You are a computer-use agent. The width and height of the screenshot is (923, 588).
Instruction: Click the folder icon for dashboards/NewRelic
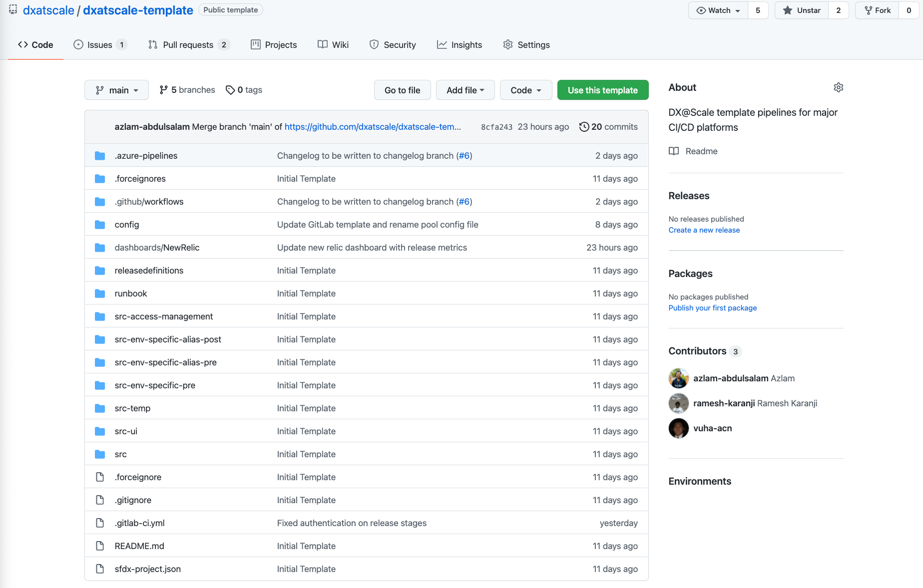coord(100,248)
